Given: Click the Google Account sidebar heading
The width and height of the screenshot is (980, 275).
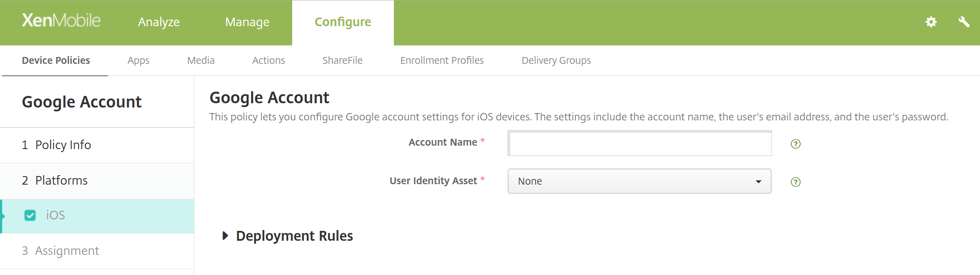Looking at the screenshot, I should (x=82, y=102).
